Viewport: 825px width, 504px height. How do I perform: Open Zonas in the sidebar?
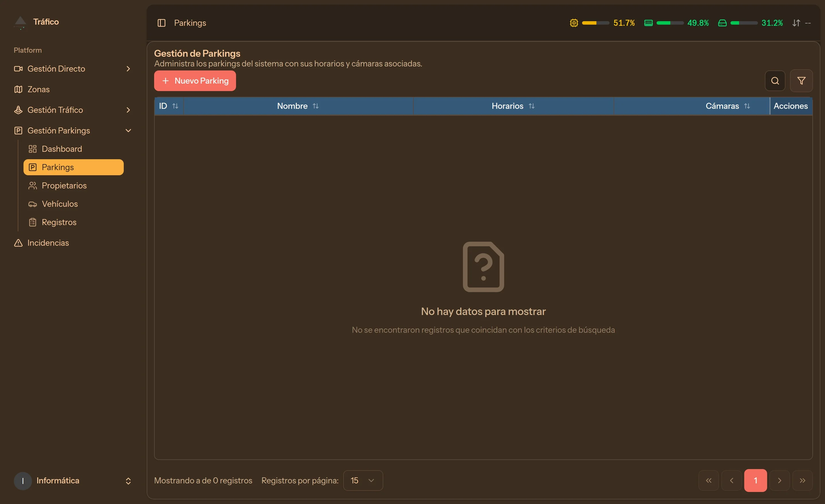73,89
